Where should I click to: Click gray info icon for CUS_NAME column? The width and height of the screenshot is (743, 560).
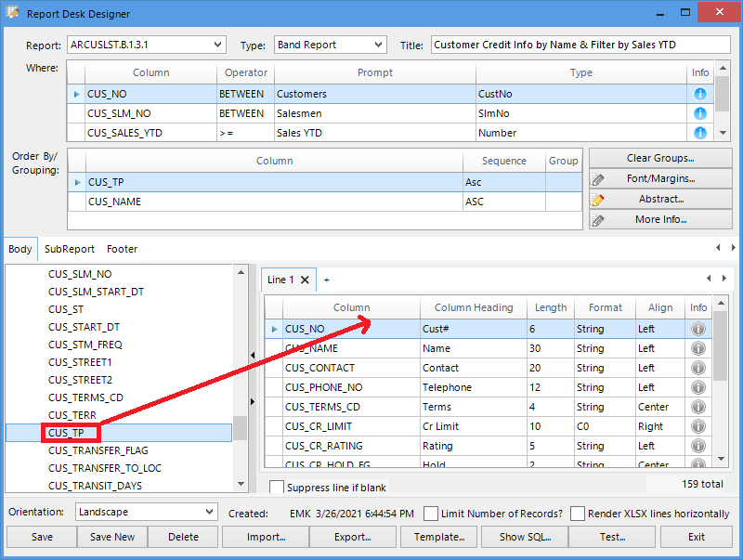[698, 348]
